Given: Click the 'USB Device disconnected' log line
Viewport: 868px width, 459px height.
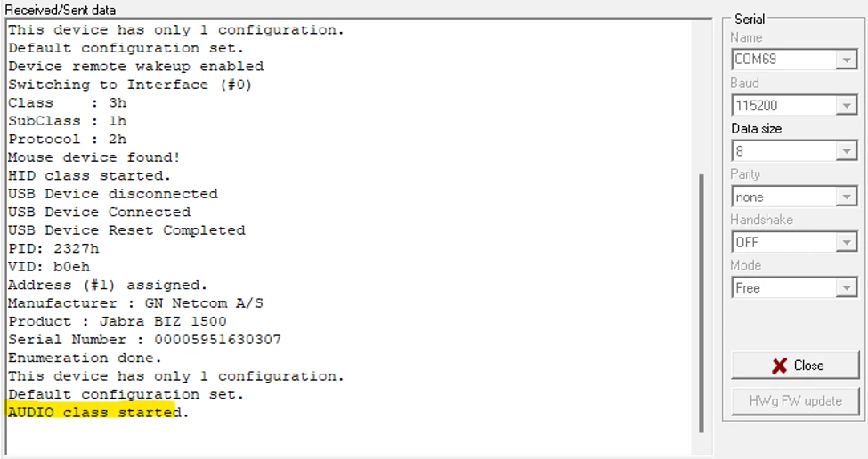Looking at the screenshot, I should click(x=112, y=194).
